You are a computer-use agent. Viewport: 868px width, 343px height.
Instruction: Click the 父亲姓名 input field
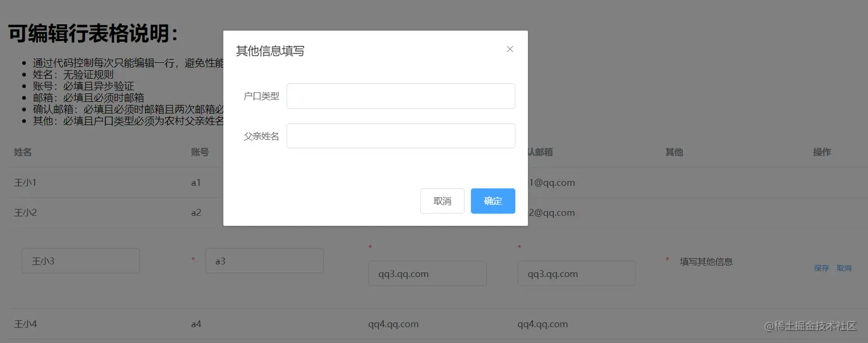click(401, 136)
